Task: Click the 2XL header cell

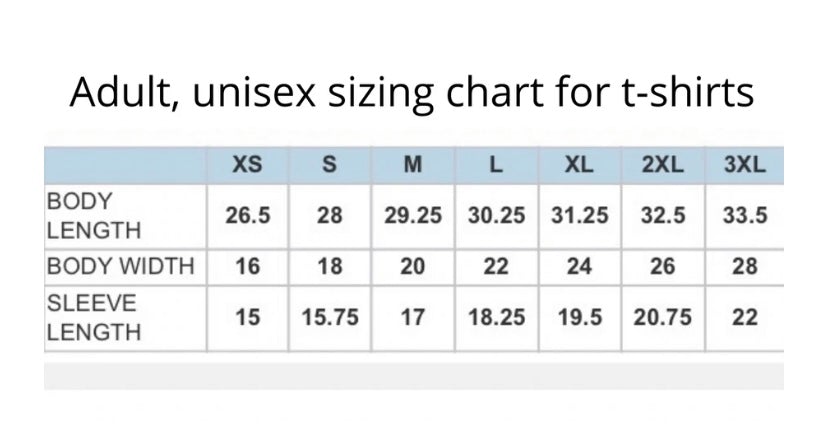Action: click(x=663, y=165)
